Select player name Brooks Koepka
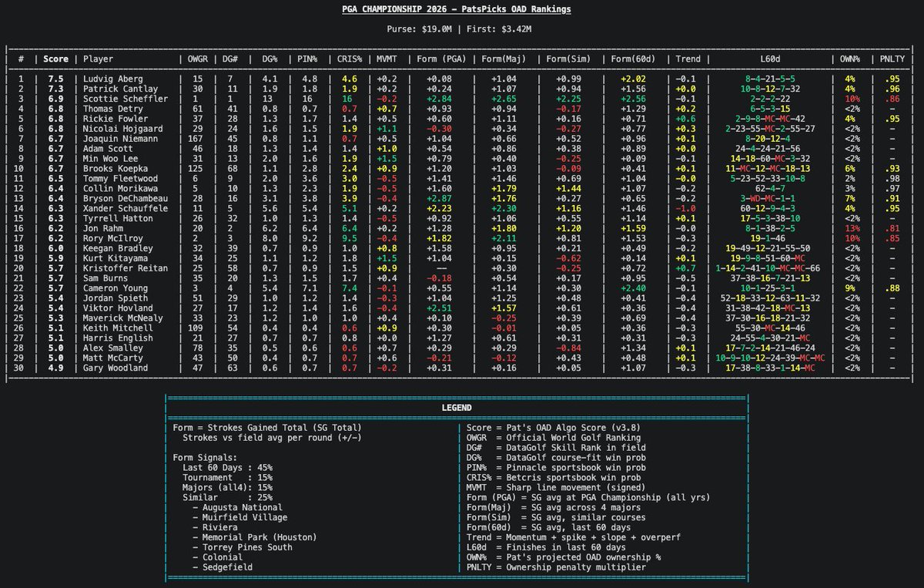This screenshot has width=924, height=588. (x=116, y=169)
